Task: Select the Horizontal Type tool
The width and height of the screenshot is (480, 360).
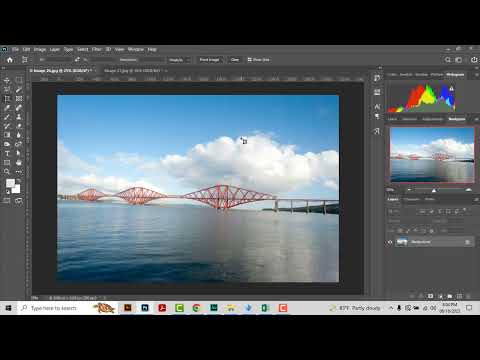Action: click(7, 153)
